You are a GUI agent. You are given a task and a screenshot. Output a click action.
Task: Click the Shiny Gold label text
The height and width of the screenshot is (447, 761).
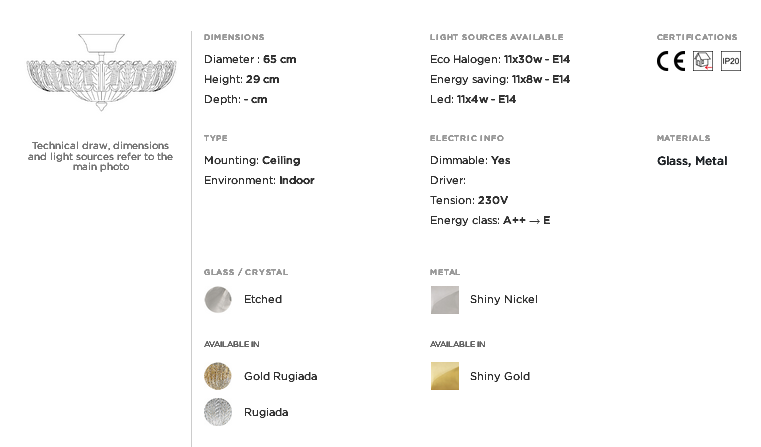500,376
